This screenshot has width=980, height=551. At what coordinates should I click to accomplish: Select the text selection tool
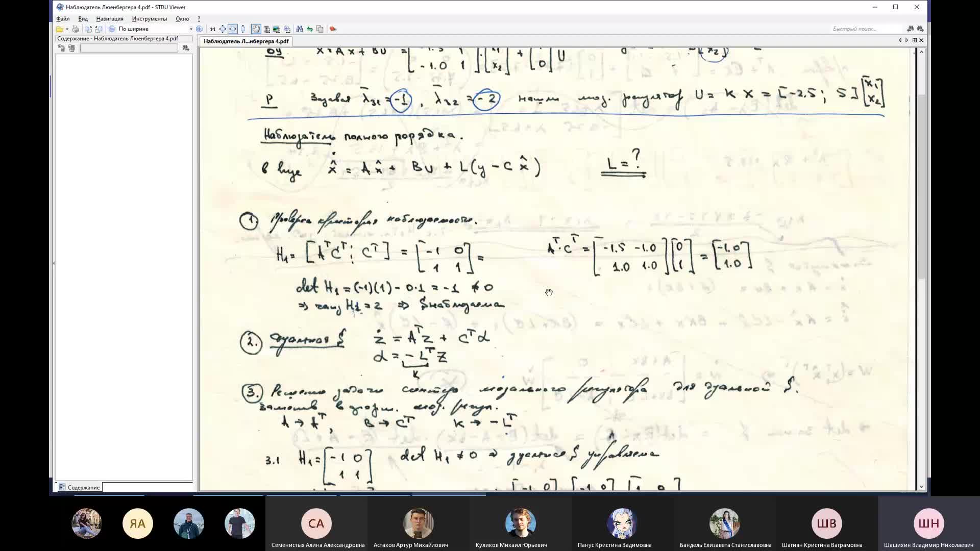(266, 29)
